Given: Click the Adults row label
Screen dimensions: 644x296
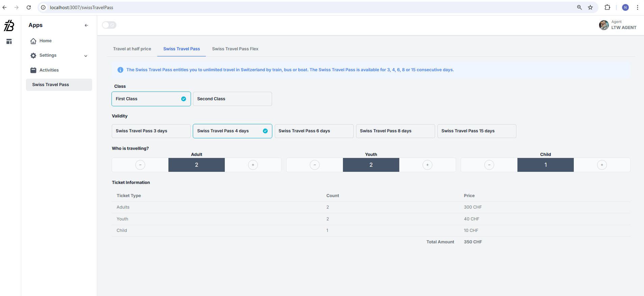Looking at the screenshot, I should pos(123,207).
